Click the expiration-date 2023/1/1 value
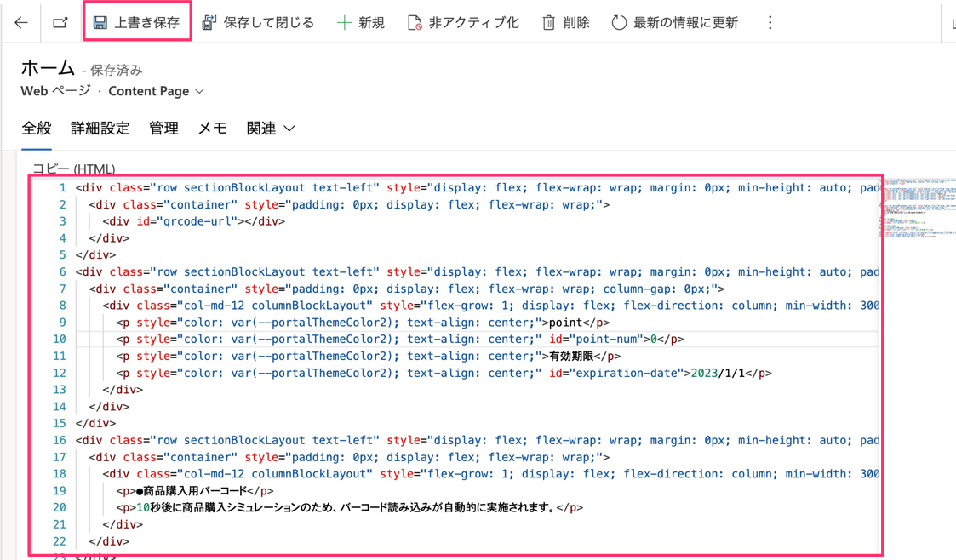The width and height of the screenshot is (956, 560). click(x=718, y=373)
